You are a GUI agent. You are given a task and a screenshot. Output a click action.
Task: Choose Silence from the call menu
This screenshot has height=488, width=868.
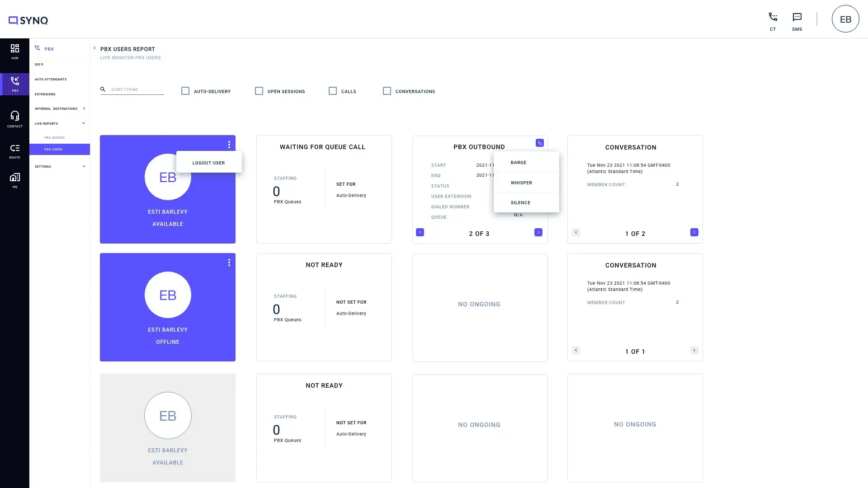(x=526, y=202)
